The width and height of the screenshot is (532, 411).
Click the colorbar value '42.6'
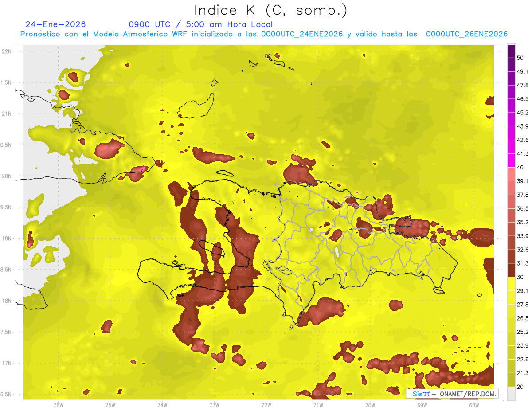click(522, 140)
